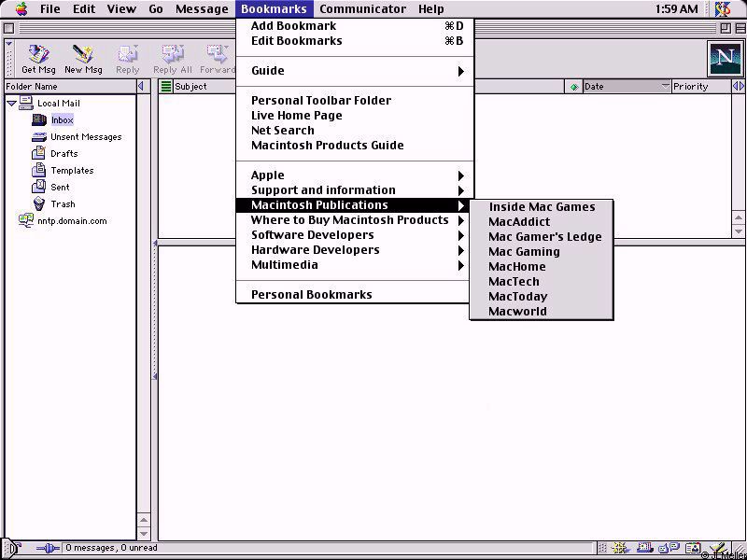
Task: Open the Apple menu icon
Action: coord(21,9)
